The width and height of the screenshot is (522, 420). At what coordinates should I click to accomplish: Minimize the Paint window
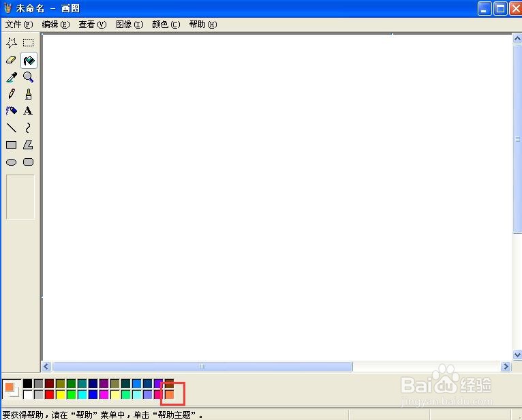[485, 9]
